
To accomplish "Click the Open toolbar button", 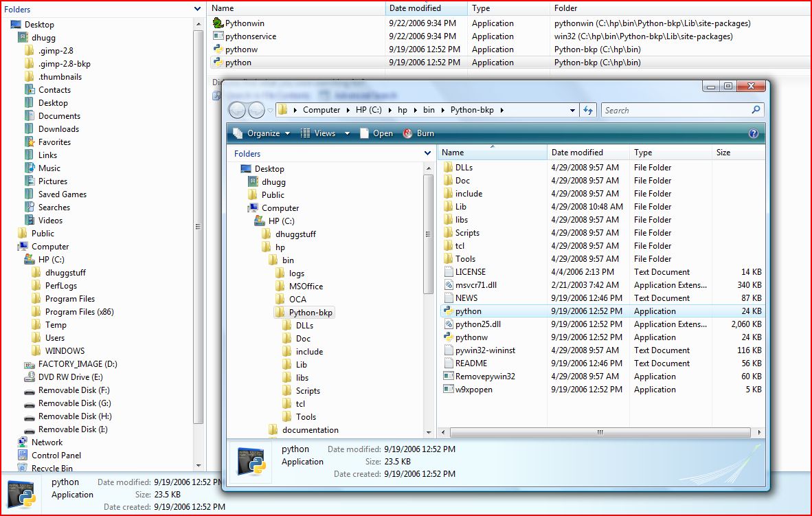I will pos(376,133).
